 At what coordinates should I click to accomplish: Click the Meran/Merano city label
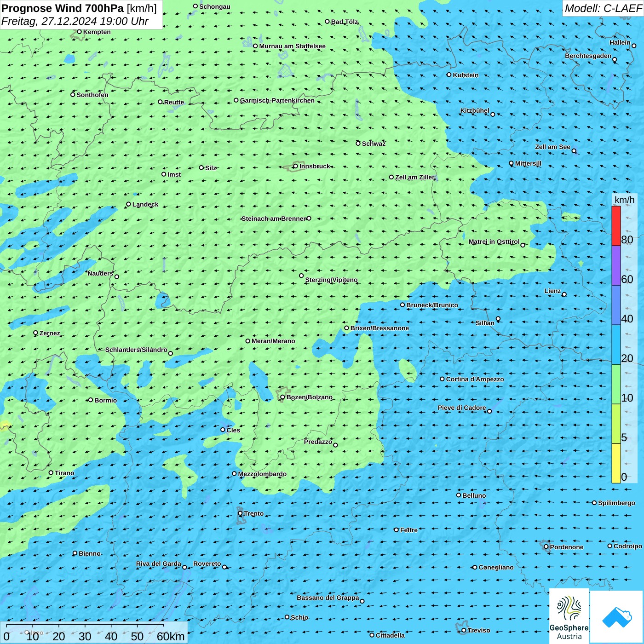click(x=273, y=341)
